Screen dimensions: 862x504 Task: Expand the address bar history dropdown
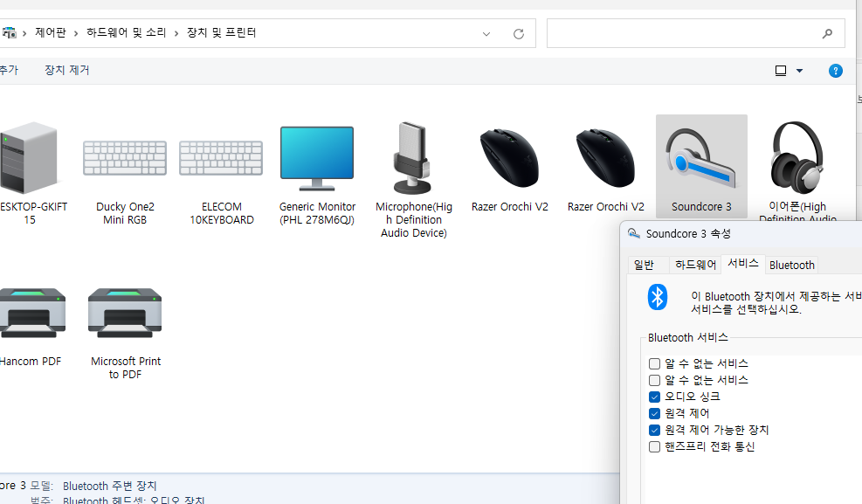tap(486, 34)
